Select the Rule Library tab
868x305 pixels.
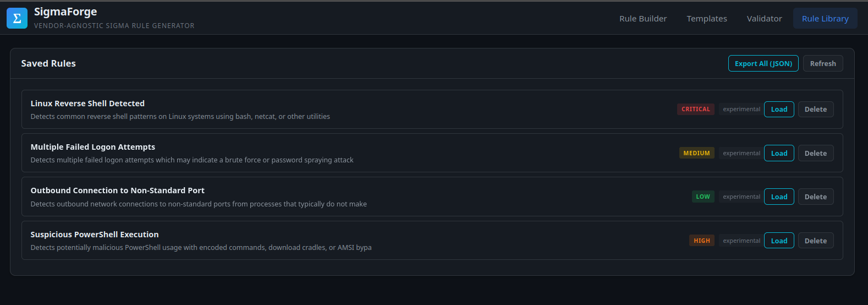tap(825, 19)
